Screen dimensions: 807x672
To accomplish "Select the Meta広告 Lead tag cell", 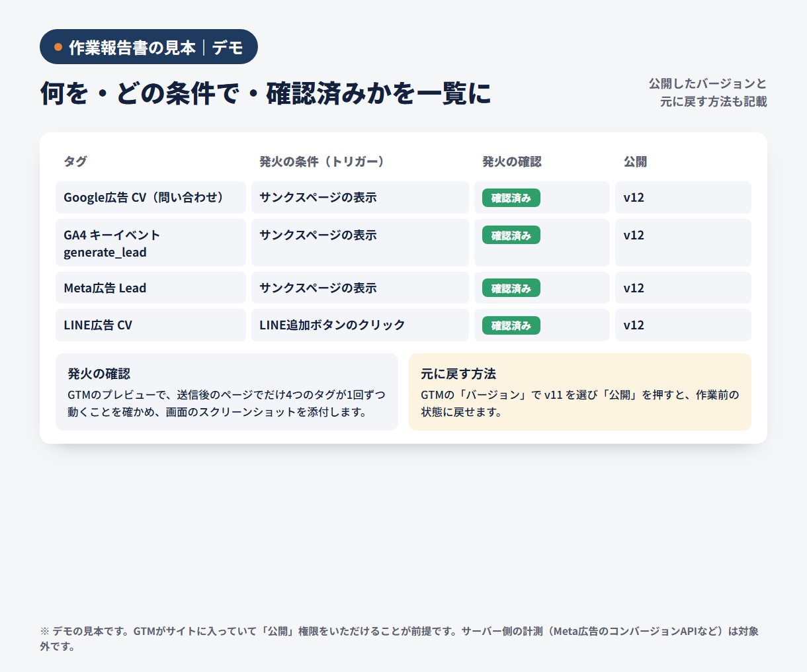I will [151, 288].
